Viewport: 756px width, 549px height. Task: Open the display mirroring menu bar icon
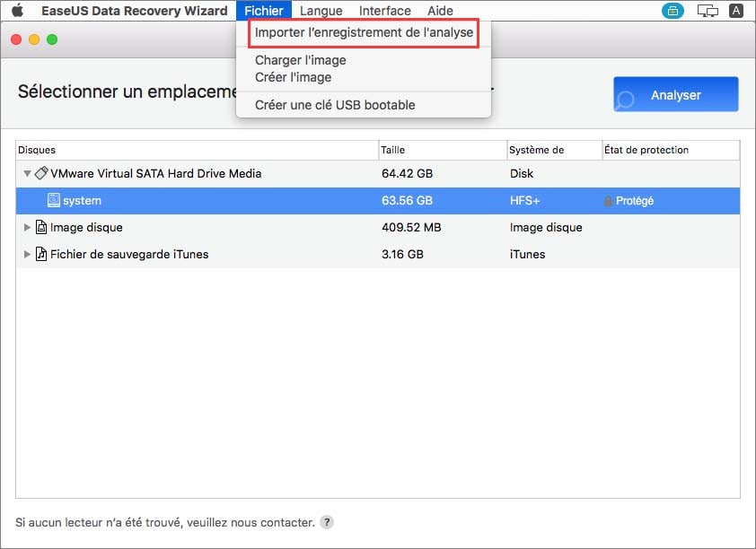pos(707,11)
